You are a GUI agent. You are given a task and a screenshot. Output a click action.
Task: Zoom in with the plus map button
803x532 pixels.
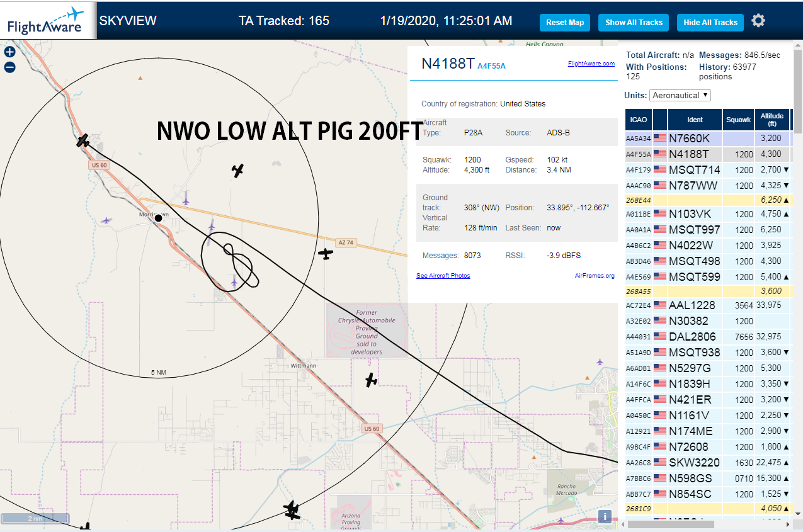(9, 52)
